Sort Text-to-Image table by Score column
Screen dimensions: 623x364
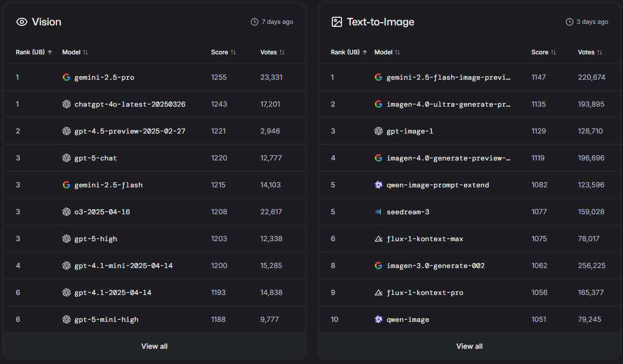coord(544,52)
